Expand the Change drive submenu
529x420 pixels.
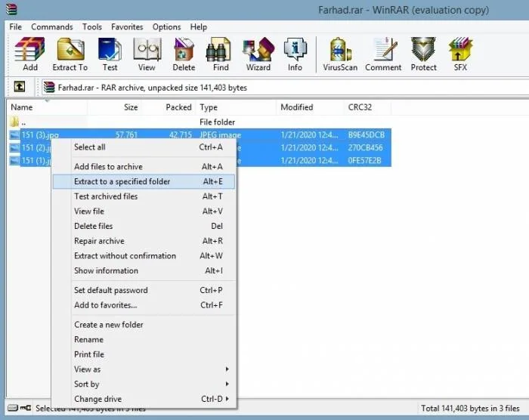coord(144,399)
